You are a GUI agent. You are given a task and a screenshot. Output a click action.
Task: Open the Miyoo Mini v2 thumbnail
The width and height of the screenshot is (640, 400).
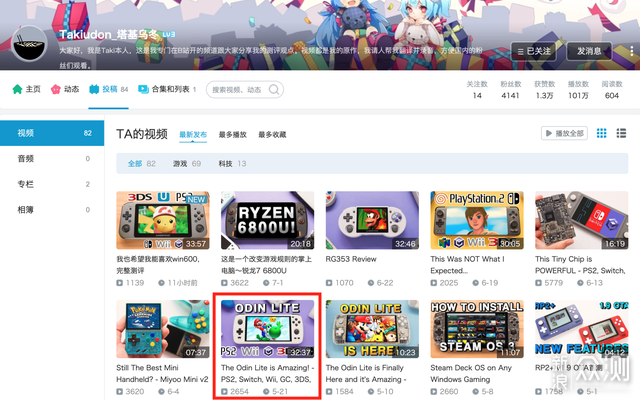point(163,329)
